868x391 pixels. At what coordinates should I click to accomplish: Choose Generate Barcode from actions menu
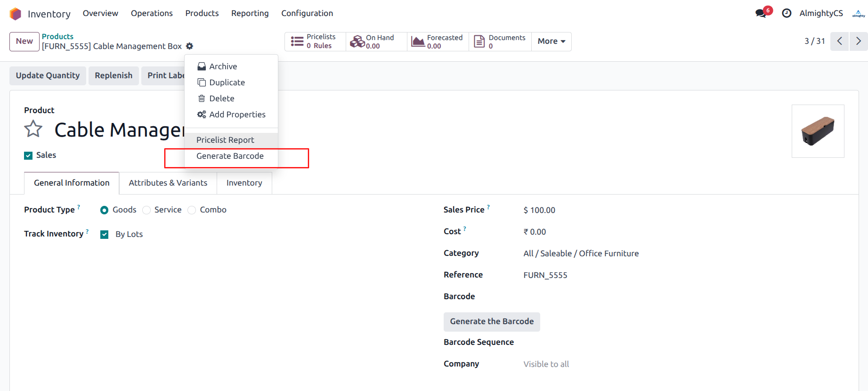[230, 156]
